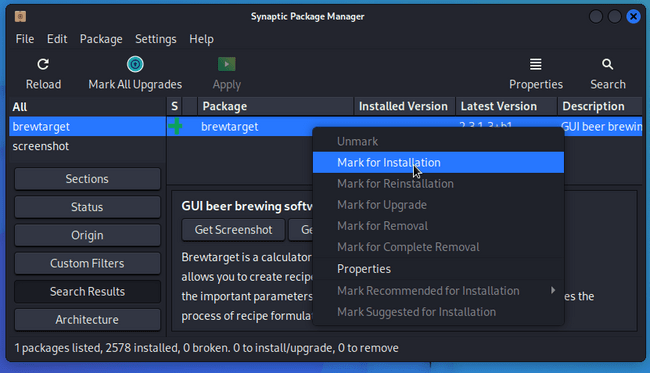The image size is (650, 373).
Task: Select Mark Suggested for Installation entry
Action: pyautogui.click(x=438, y=312)
